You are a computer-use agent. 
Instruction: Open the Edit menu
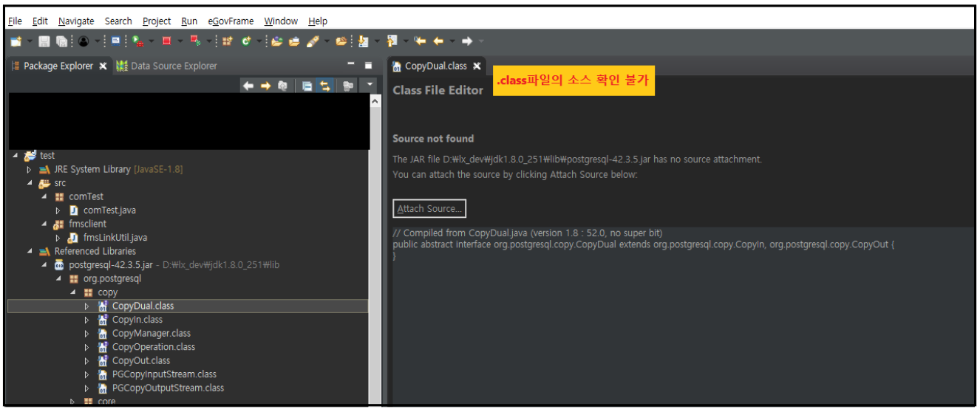pyautogui.click(x=40, y=21)
